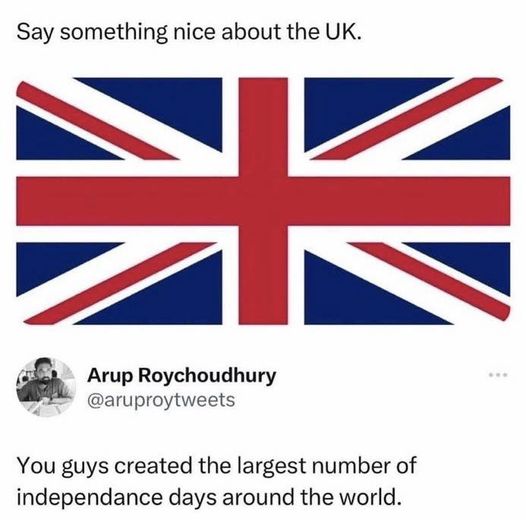Open the three-dot more options menu

click(498, 374)
